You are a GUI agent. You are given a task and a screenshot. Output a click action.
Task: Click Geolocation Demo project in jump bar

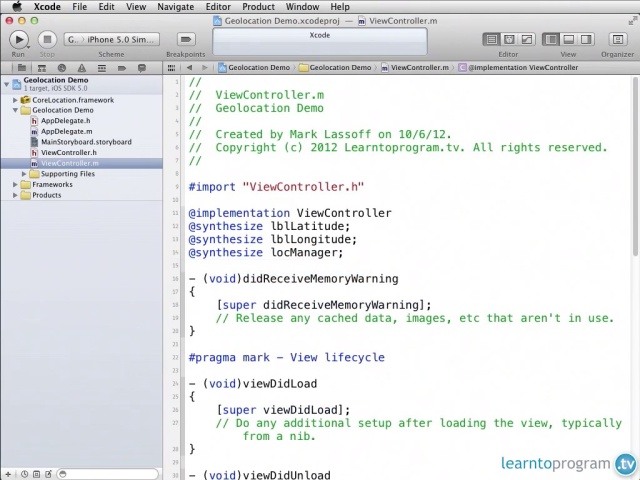pyautogui.click(x=254, y=68)
